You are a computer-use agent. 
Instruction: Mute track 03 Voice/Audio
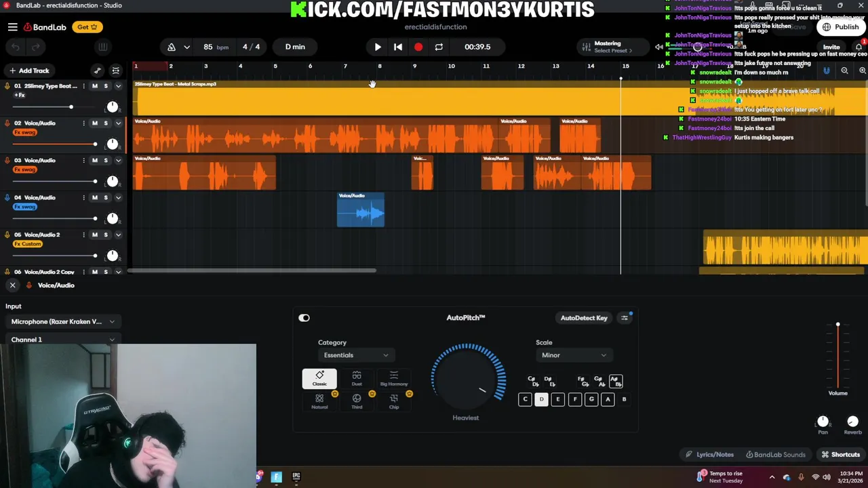95,161
